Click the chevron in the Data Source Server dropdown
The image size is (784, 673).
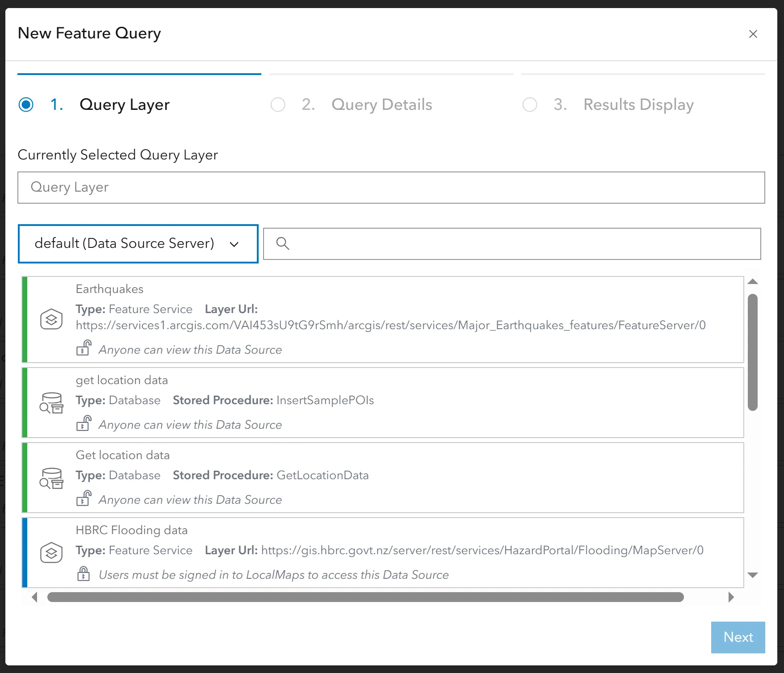pyautogui.click(x=234, y=244)
